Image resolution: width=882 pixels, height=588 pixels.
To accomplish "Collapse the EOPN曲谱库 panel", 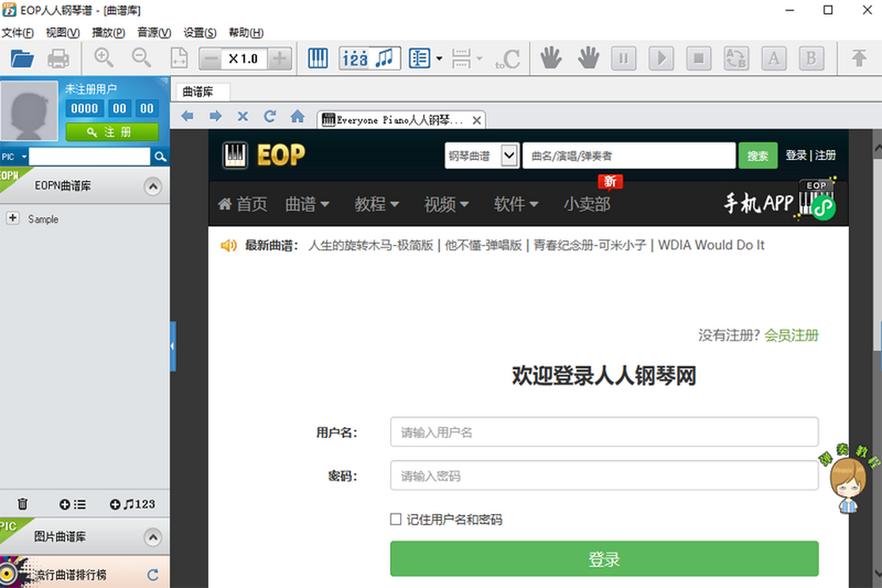I will point(152,187).
